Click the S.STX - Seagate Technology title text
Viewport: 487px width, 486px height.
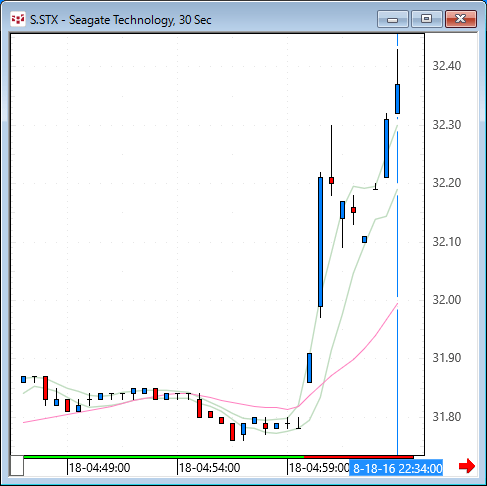coord(121,20)
